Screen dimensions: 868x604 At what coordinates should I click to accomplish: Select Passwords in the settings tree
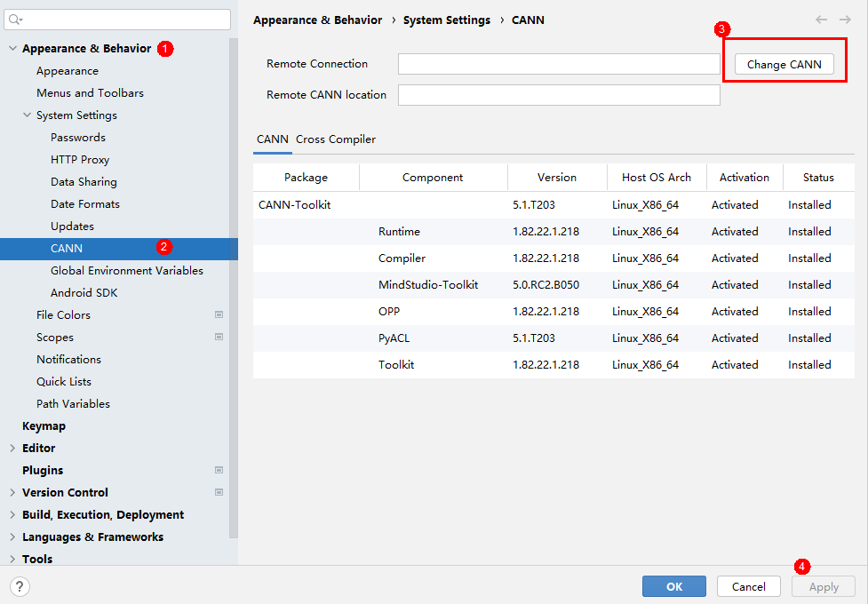coord(78,138)
